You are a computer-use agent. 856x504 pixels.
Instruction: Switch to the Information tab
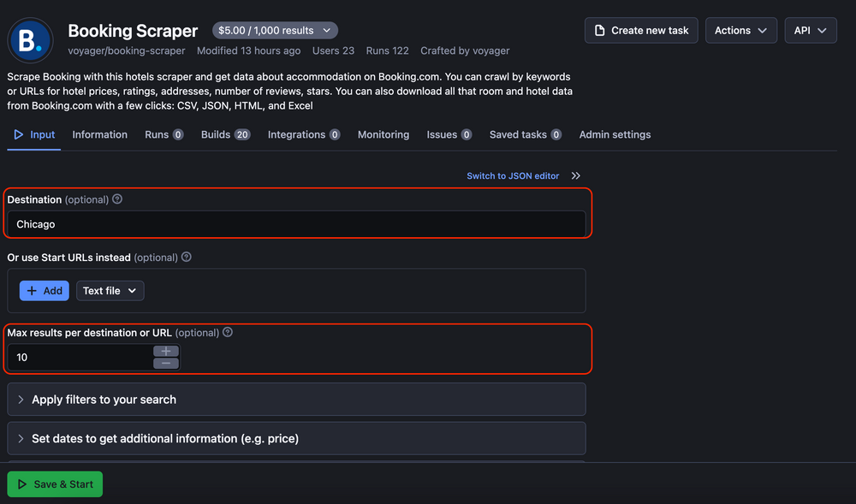99,133
